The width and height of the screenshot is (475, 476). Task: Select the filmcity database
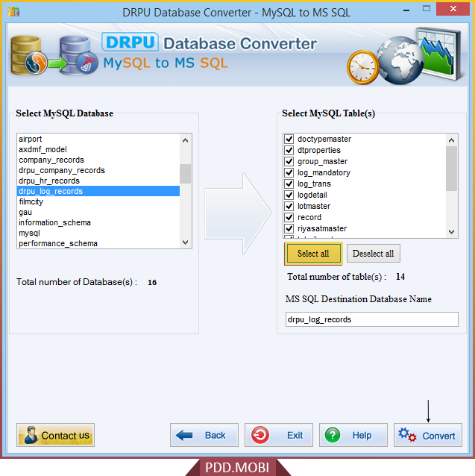(x=98, y=202)
